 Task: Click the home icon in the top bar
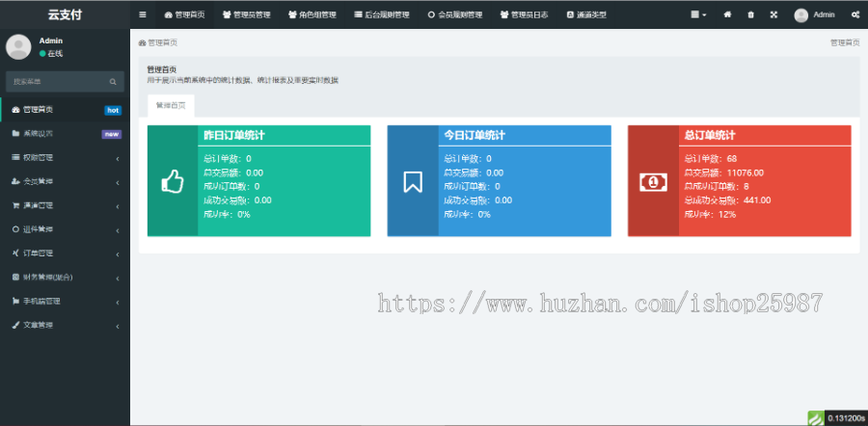(727, 14)
